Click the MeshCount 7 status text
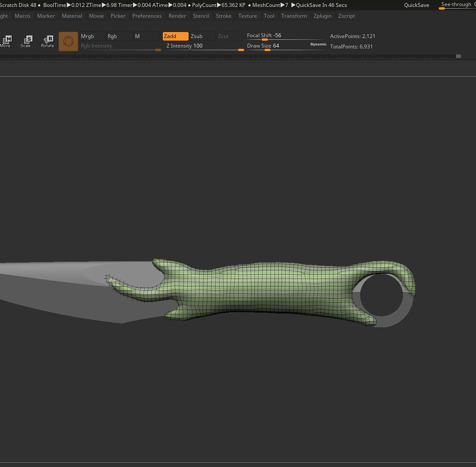Image resolution: width=476 pixels, height=467 pixels. 270,5
